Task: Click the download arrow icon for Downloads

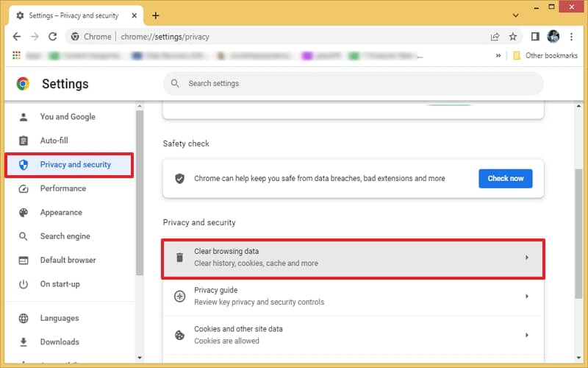Action: point(24,342)
